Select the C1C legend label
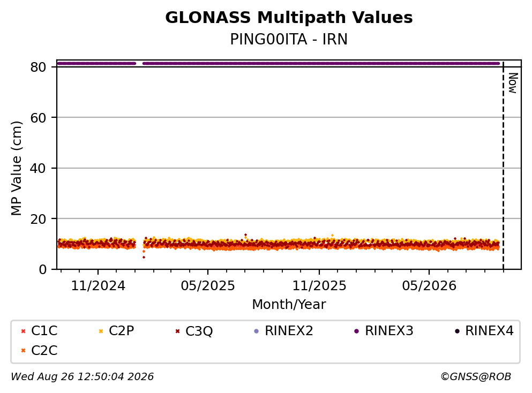This screenshot has height=393, width=532. (x=44, y=330)
